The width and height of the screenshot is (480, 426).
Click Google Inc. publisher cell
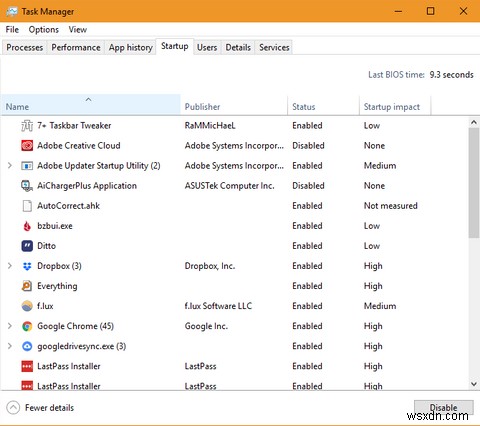click(206, 326)
